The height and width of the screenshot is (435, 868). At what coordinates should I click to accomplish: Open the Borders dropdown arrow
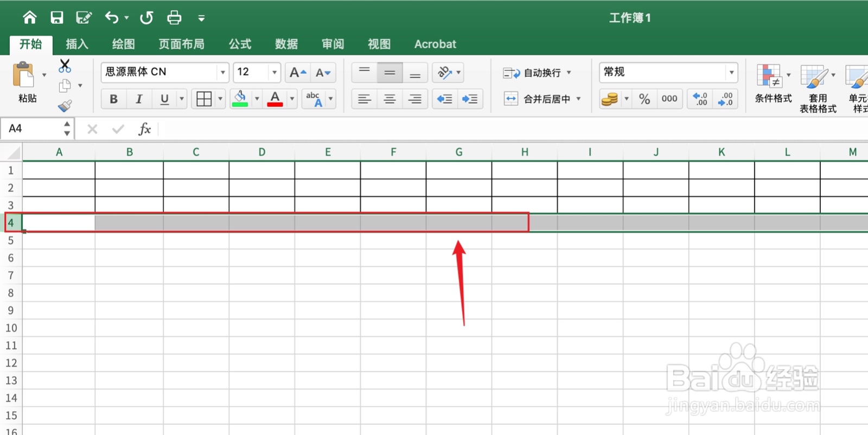click(220, 99)
